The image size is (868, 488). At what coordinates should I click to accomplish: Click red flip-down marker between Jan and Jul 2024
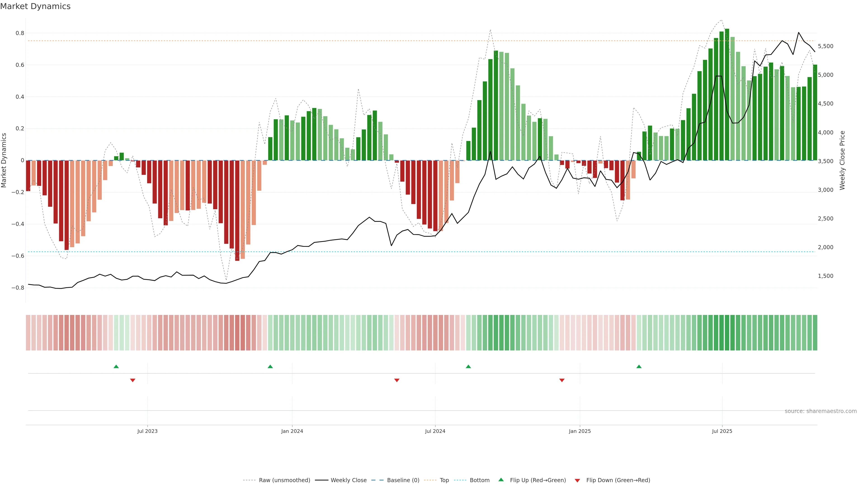pyautogui.click(x=397, y=380)
